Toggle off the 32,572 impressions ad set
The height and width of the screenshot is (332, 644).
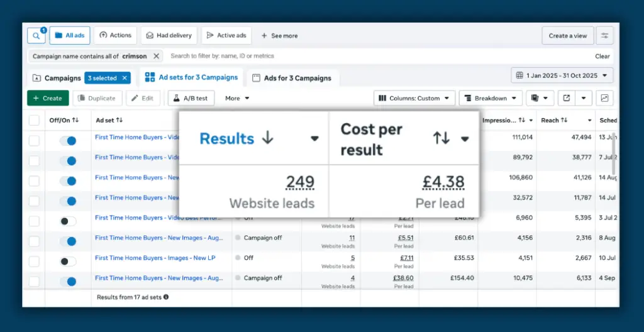coord(68,201)
